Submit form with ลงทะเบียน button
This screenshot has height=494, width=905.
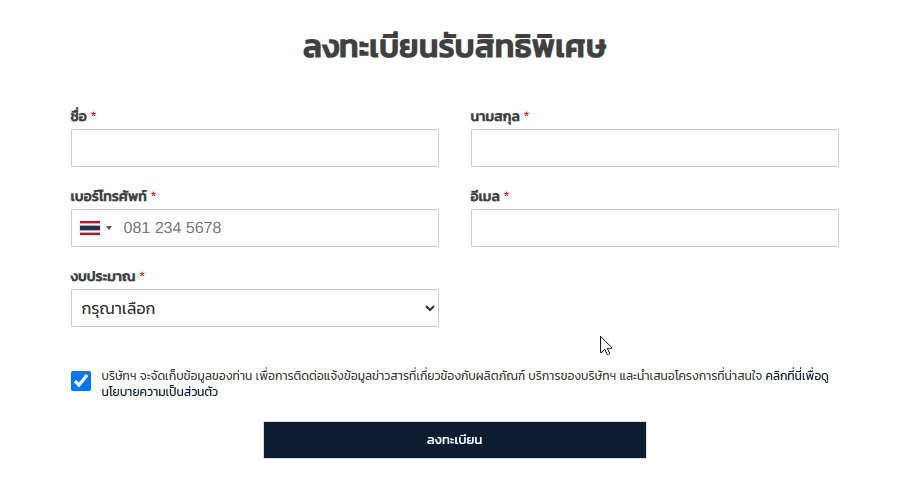[455, 440]
